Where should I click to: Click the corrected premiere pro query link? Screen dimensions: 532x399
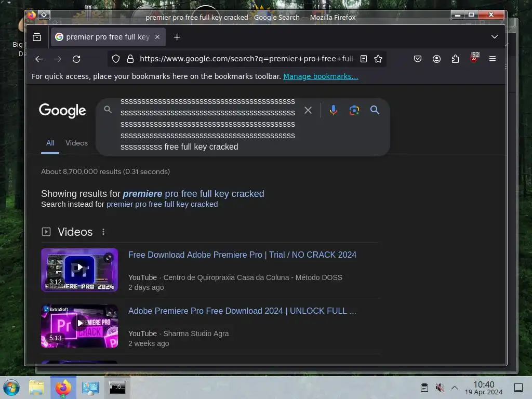click(x=193, y=194)
